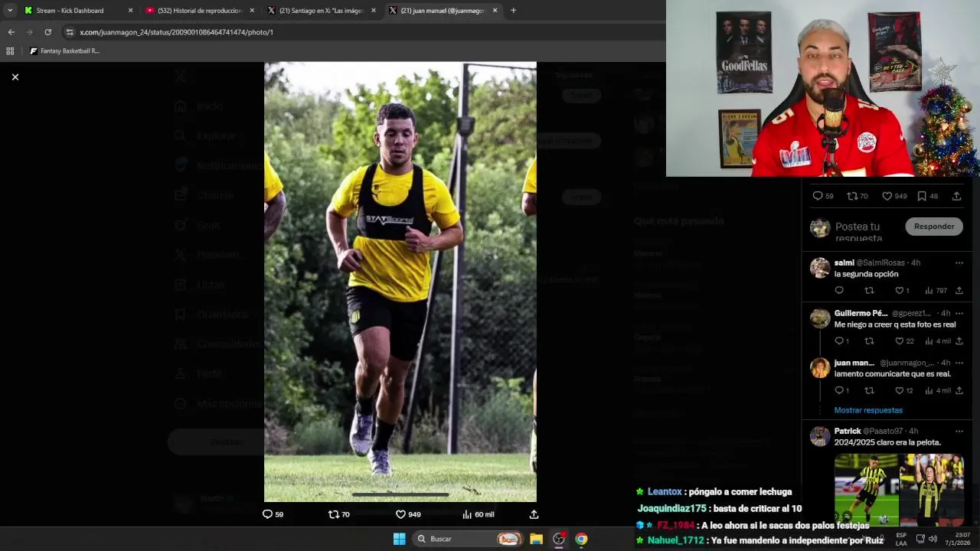This screenshot has height=551, width=980.
Task: Click the repost icon under the photo
Action: pos(333,514)
